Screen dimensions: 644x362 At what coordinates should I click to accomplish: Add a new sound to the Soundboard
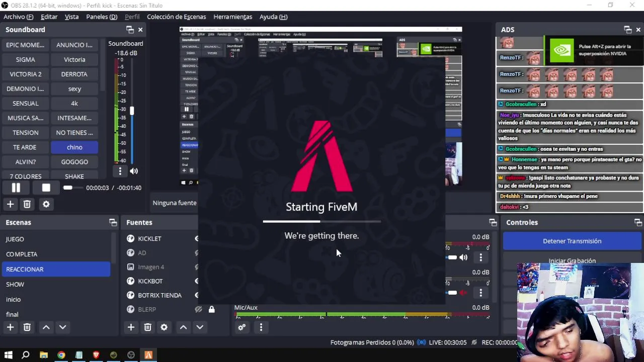(10, 204)
